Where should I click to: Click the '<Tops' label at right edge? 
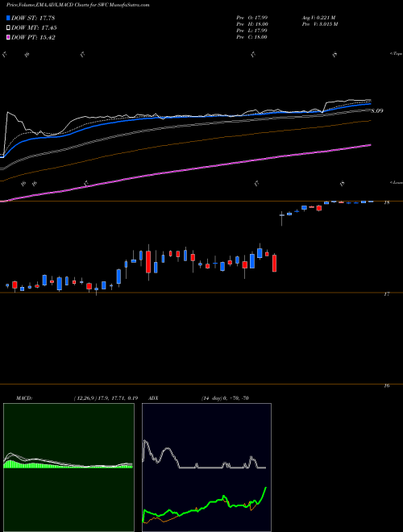click(x=396, y=54)
